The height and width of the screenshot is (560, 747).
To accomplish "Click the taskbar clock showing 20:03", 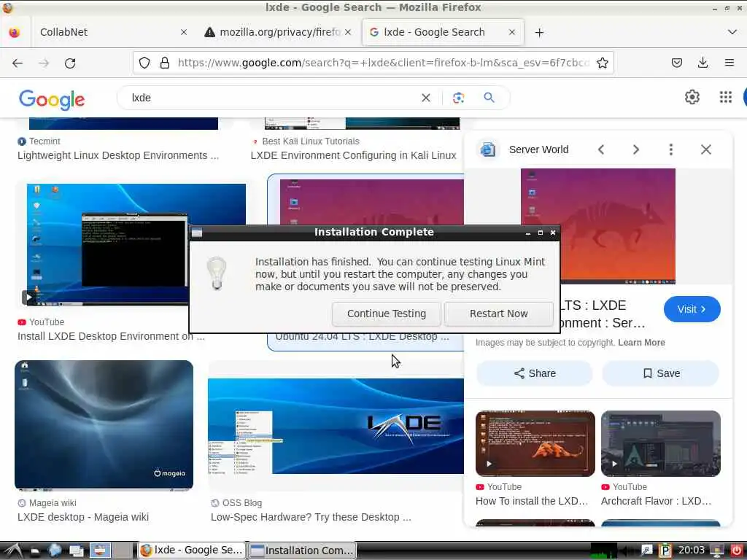I will 691,551.
